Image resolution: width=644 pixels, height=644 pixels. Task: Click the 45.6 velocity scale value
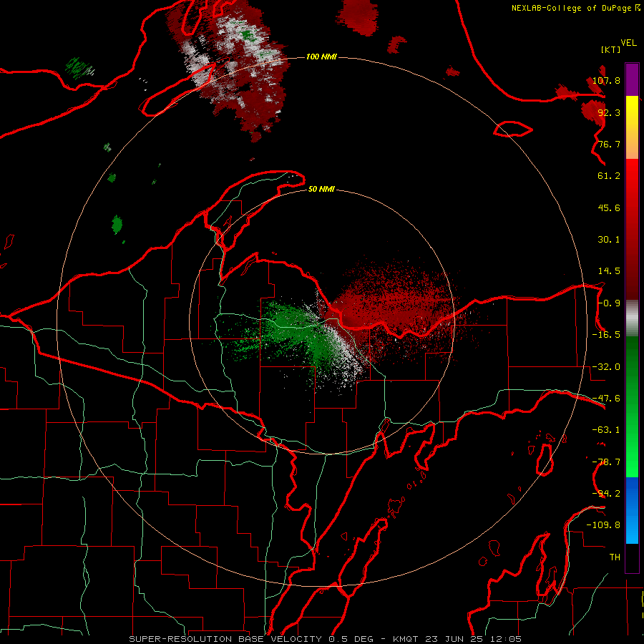point(609,208)
